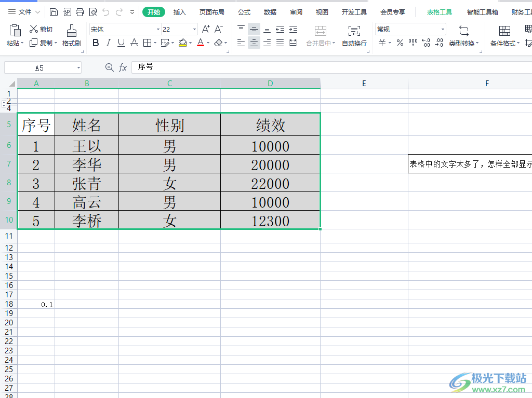Open Print Preview icon
The width and height of the screenshot is (532, 398).
point(92,12)
